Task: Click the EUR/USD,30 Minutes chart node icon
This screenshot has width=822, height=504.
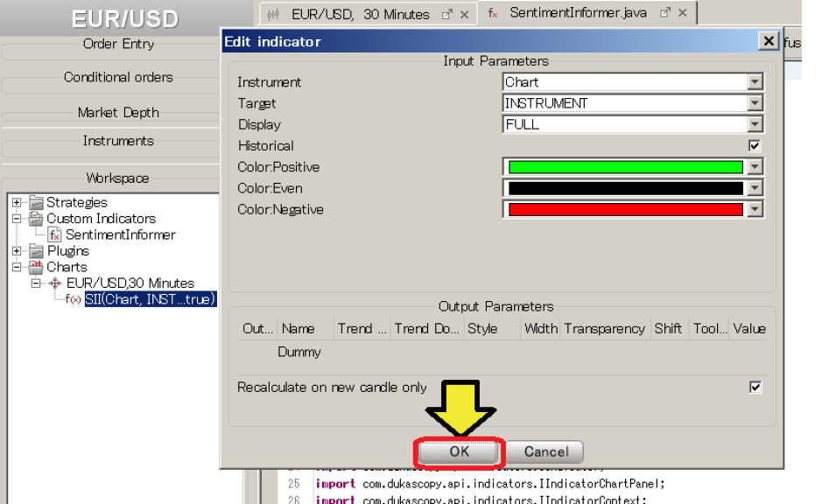Action: tap(55, 283)
